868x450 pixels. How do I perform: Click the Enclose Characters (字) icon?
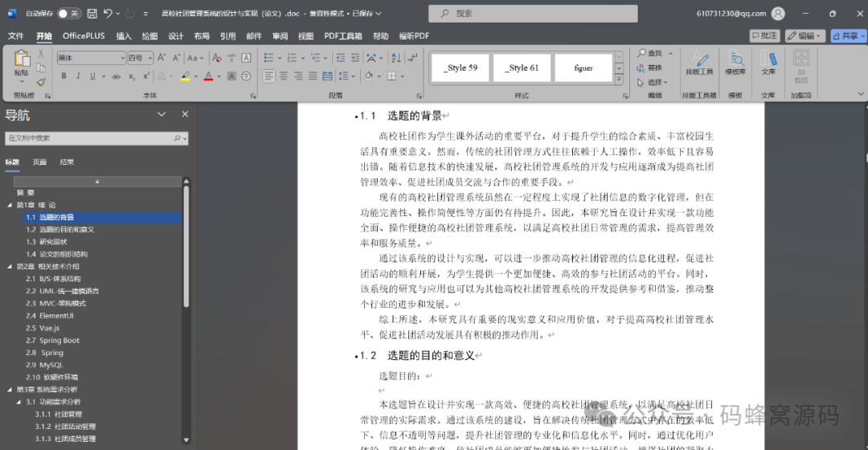[247, 76]
